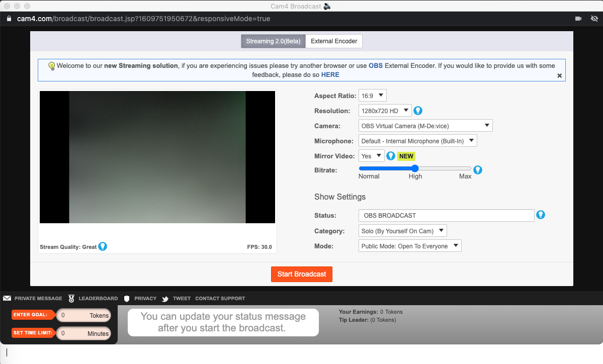Image resolution: width=603 pixels, height=364 pixels.
Task: Click the Stream Quality info lightbulb
Action: tap(103, 246)
